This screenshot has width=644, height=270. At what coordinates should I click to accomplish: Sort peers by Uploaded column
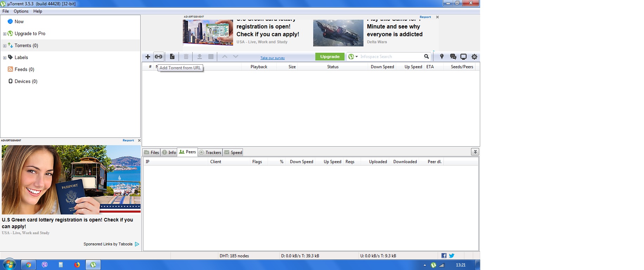click(x=375, y=162)
